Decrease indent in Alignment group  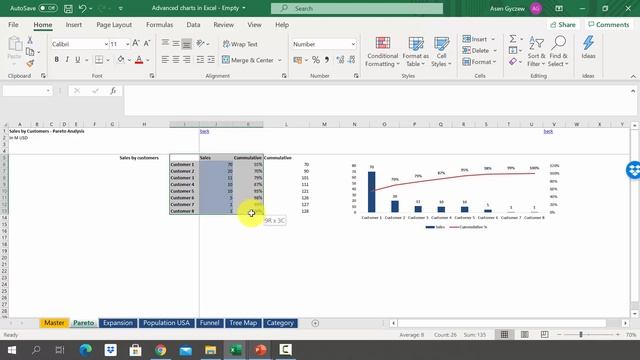pos(200,60)
